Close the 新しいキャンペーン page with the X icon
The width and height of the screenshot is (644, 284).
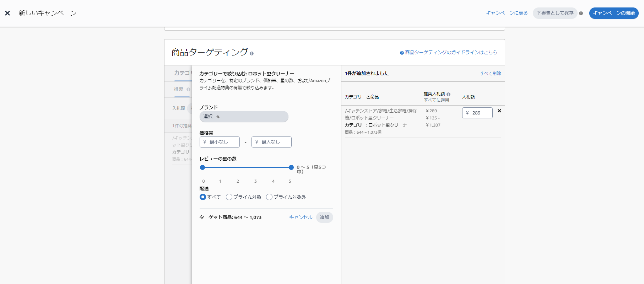tap(7, 13)
